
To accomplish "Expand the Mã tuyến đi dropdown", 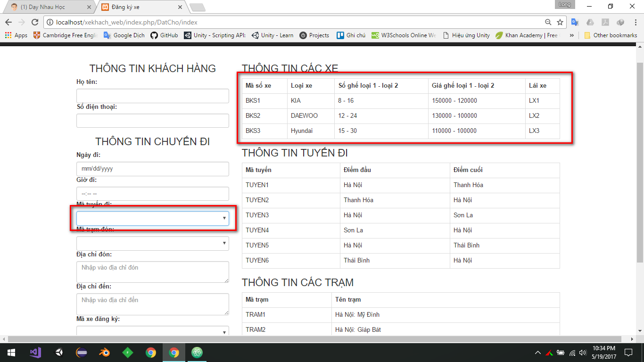I will (x=152, y=218).
